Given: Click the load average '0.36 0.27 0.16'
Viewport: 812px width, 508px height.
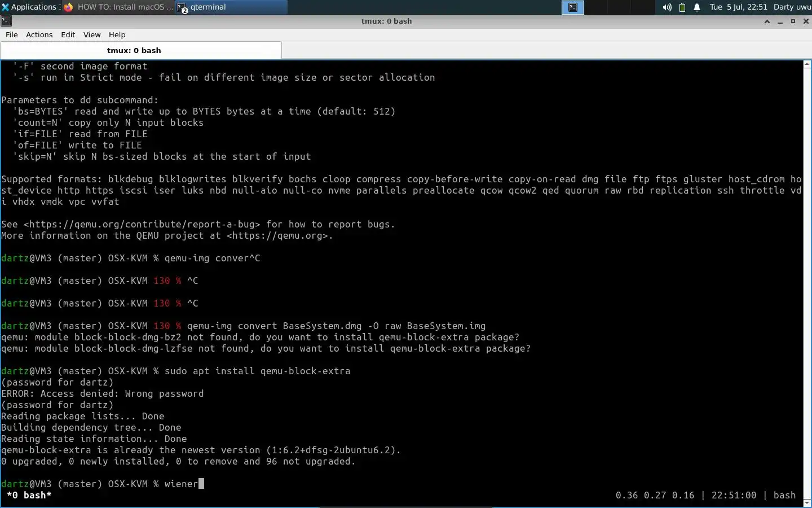Looking at the screenshot, I should (655, 495).
